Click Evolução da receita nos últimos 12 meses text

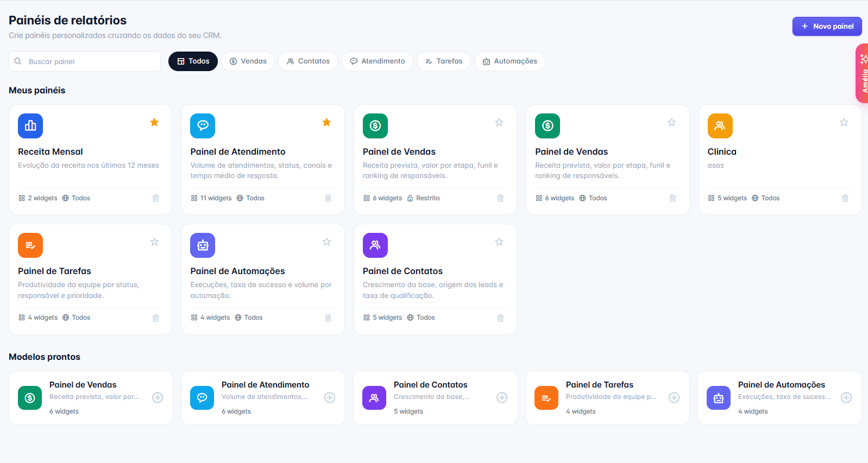[89, 166]
